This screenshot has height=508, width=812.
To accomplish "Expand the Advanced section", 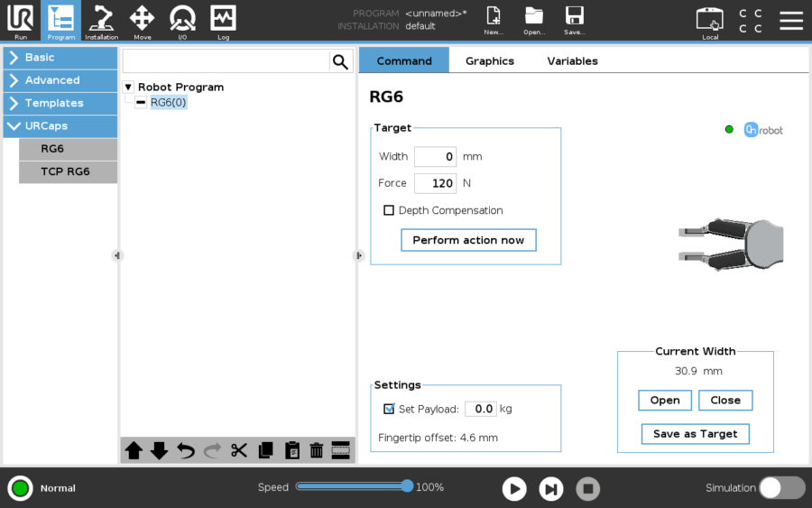I will click(x=60, y=80).
